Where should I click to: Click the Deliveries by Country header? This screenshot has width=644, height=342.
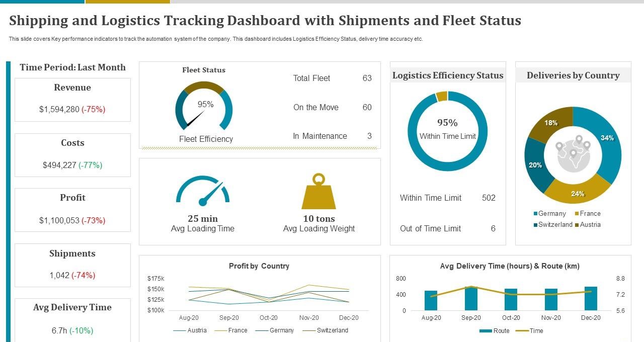tap(573, 75)
